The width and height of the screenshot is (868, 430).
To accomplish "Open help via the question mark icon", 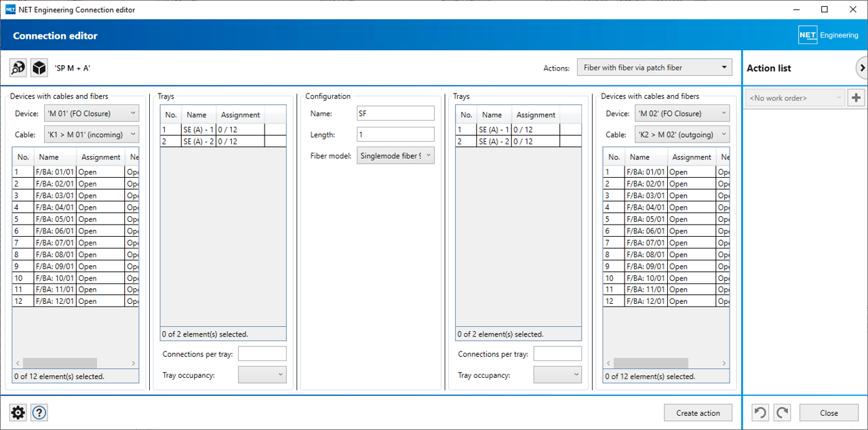I will (39, 412).
